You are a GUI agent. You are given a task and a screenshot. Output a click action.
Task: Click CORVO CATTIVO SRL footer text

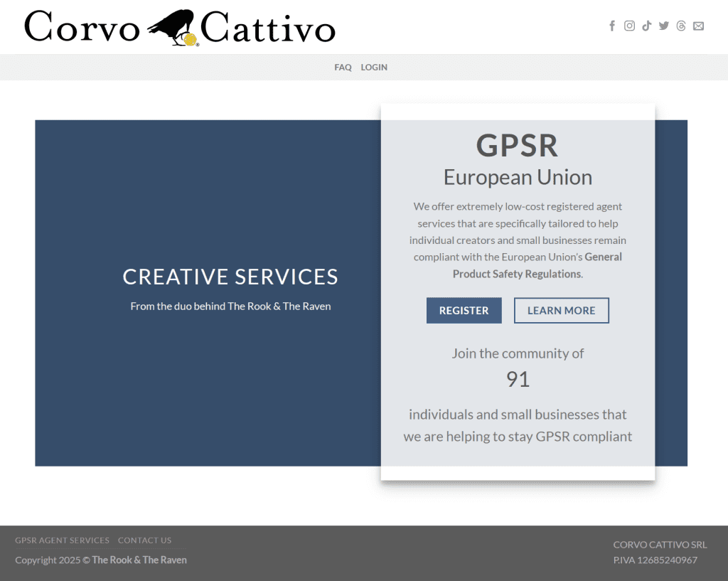click(660, 545)
